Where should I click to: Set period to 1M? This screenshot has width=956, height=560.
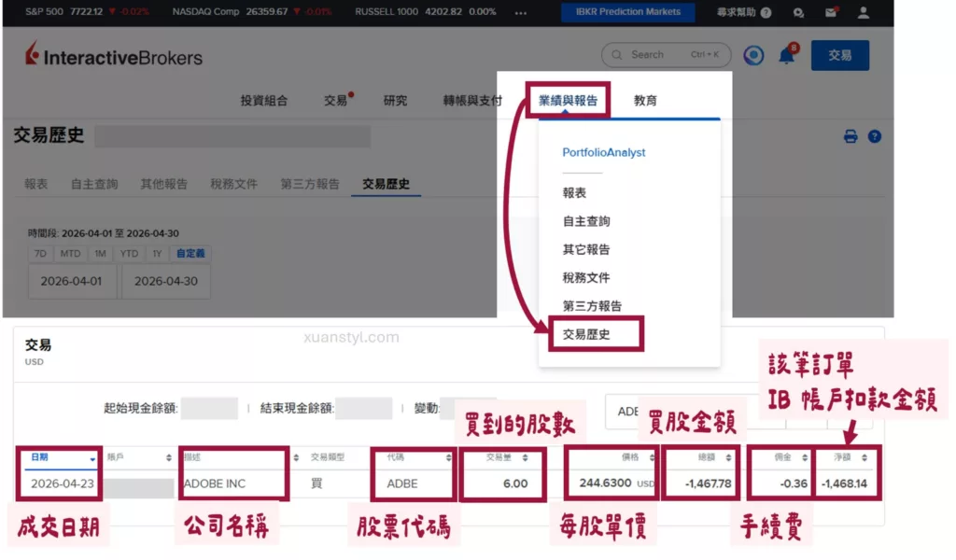(100, 254)
